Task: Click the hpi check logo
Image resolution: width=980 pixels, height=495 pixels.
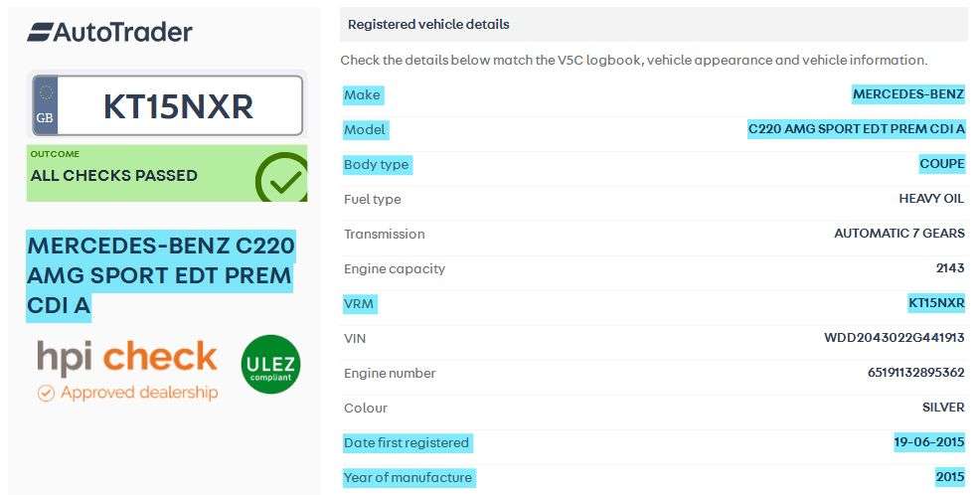Action: click(126, 358)
